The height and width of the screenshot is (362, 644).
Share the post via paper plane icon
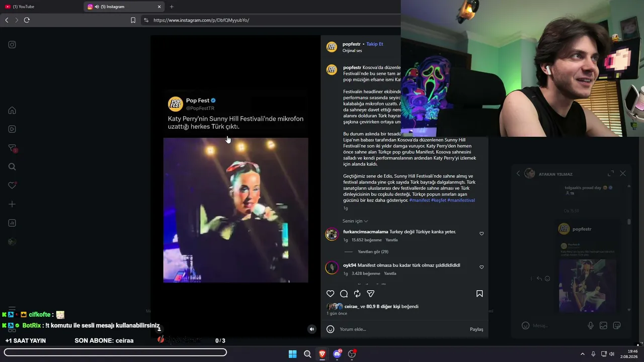coord(371,294)
